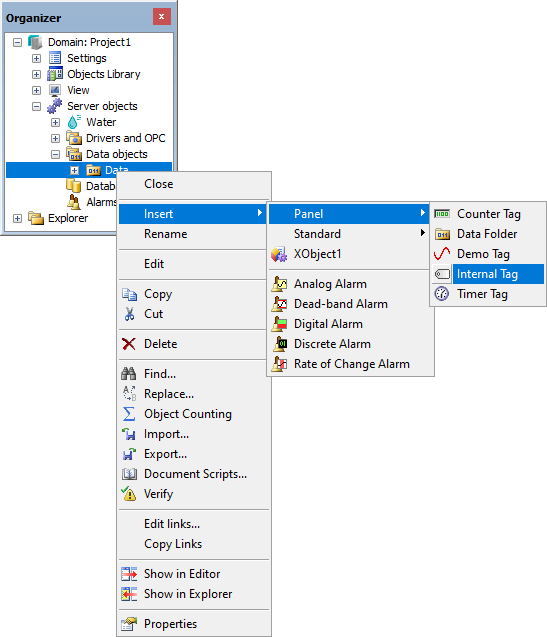Screen dimensions: 547x637
Task: Click the Cut scissors icon
Action: point(129,314)
